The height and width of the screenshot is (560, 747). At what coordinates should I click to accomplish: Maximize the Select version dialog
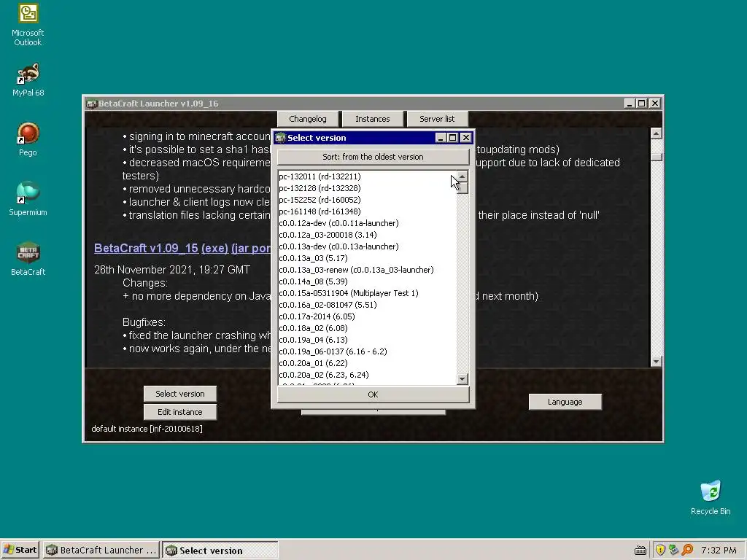453,138
